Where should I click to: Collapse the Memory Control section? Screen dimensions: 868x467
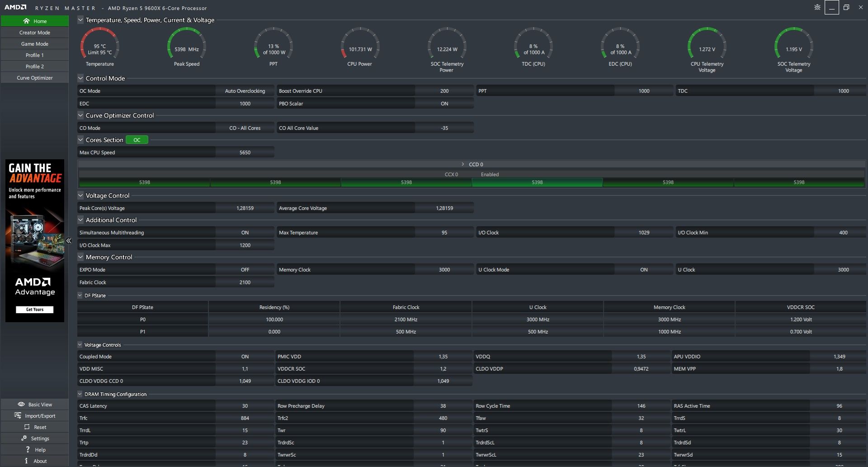point(80,257)
